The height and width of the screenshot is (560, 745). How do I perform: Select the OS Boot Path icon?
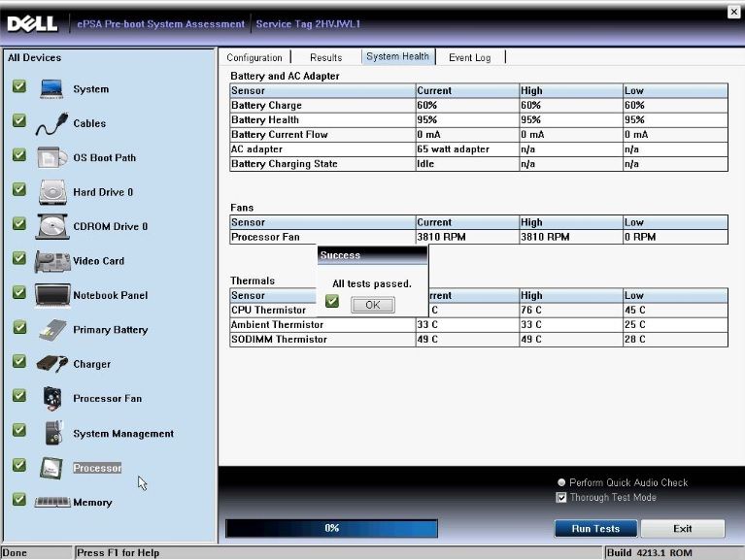click(x=51, y=157)
